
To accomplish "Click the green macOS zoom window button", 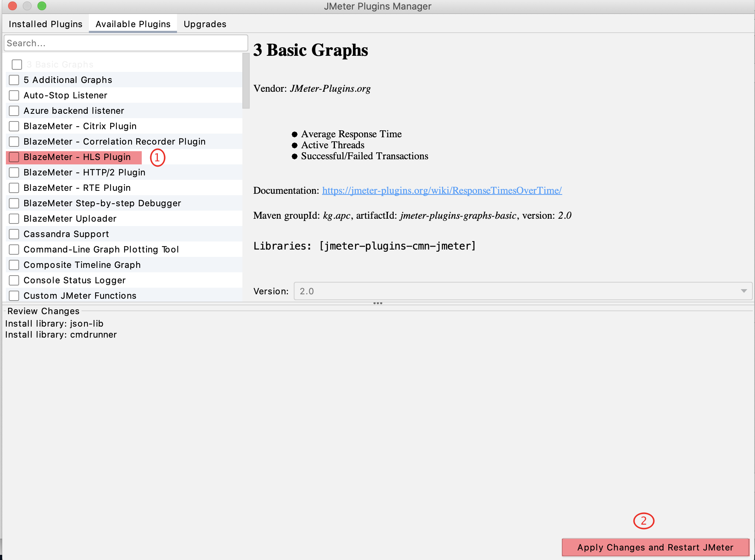I will coord(42,6).
